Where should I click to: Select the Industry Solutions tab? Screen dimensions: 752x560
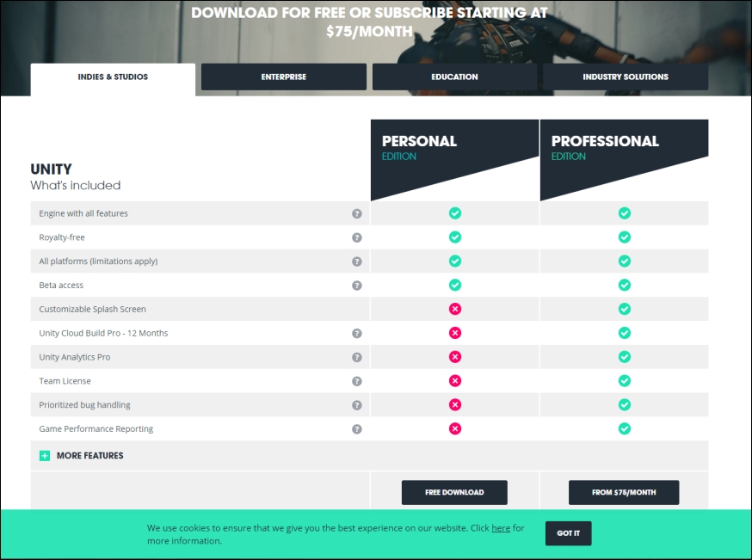(x=626, y=77)
